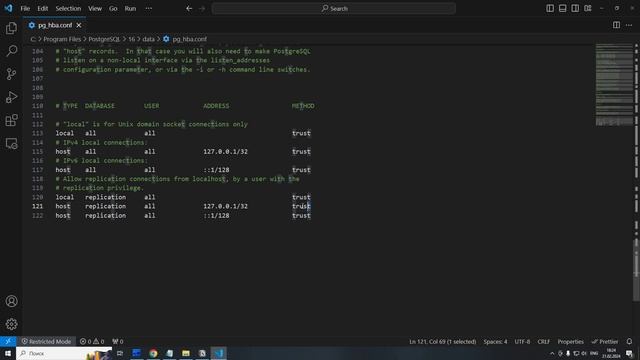Toggle the primary side bar layout icon

[550, 8]
